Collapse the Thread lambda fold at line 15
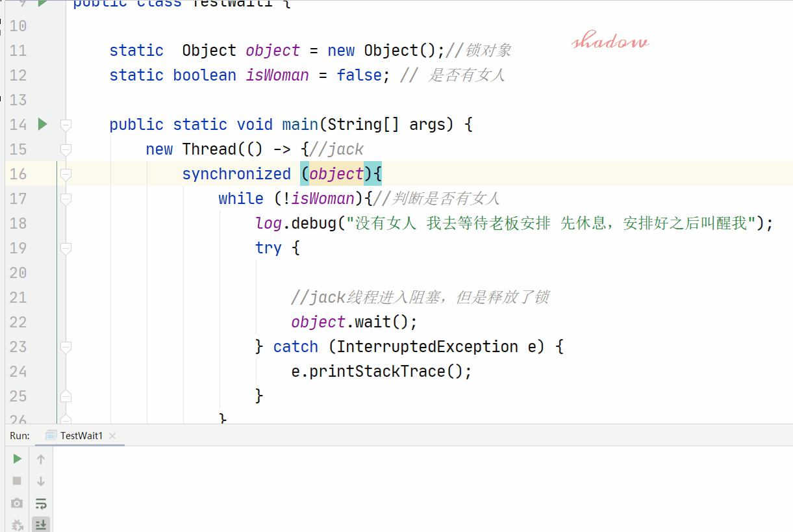This screenshot has width=793, height=532. [65, 149]
